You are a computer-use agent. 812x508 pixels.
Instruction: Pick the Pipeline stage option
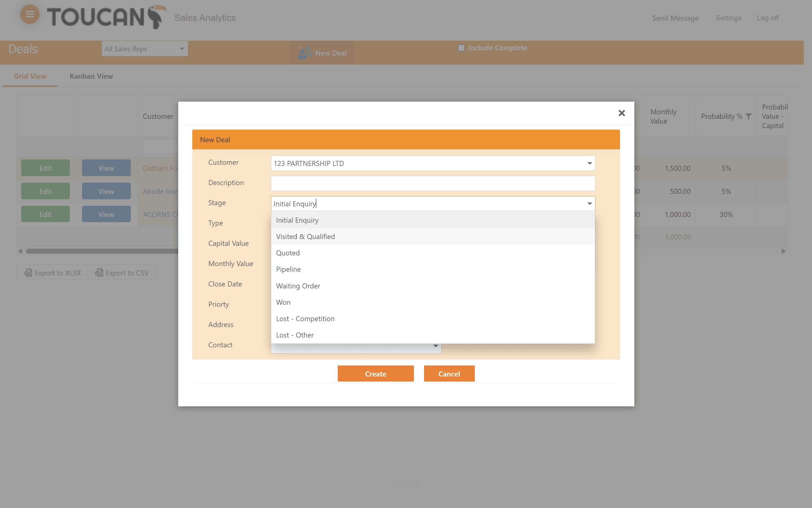(433, 270)
